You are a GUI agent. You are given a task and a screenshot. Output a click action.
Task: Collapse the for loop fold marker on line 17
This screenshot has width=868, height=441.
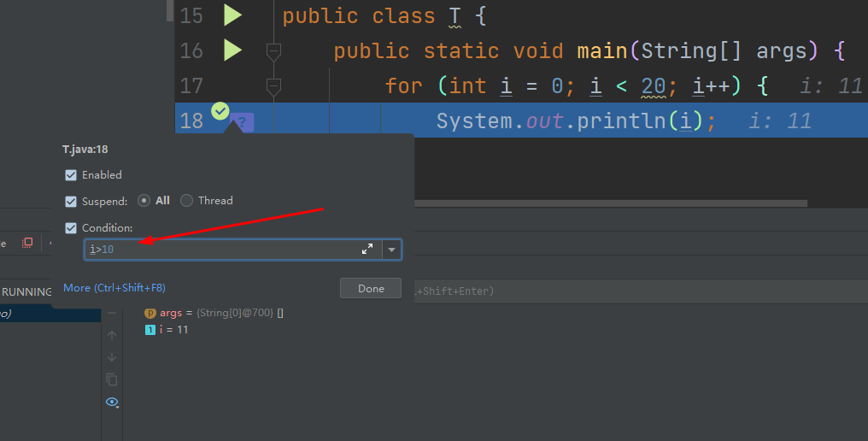[273, 87]
